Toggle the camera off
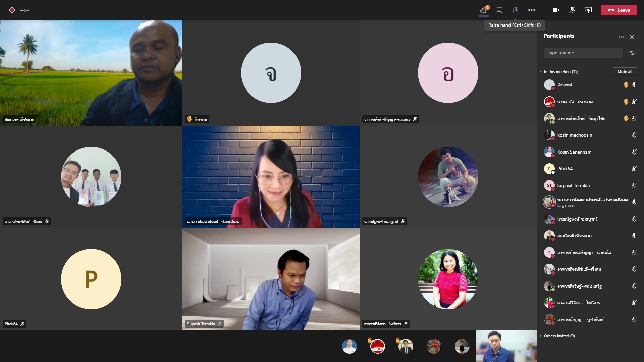644x362 pixels. click(x=556, y=10)
